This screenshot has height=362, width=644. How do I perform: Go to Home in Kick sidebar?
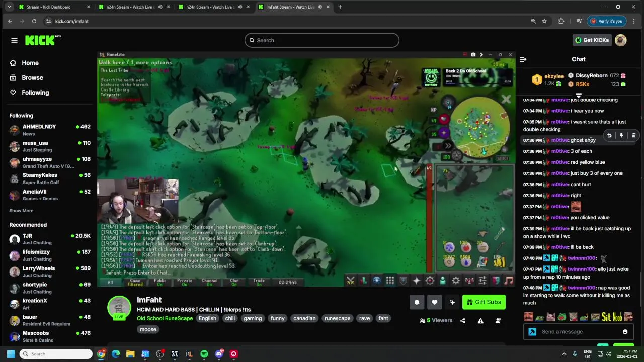click(30, 63)
